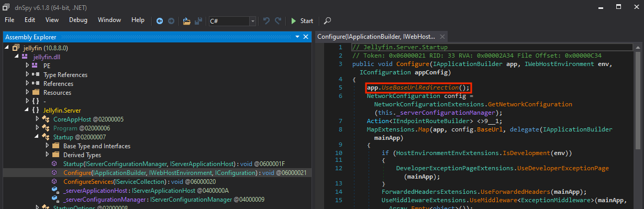Screen dimensions: 644x209
Task: Click the CoreAppHost class icon
Action: [45, 119]
